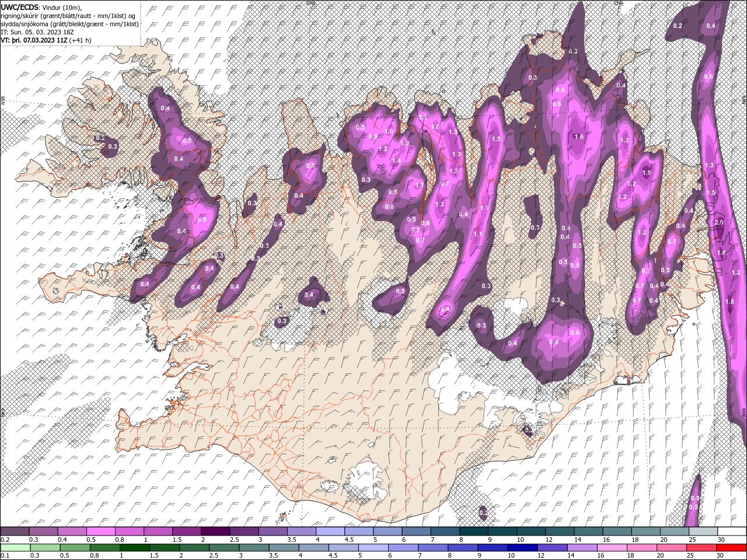Screen dimensions: 747x560
Task: Pick the 3 grey-green rain-scale swatch
Action: point(253,548)
